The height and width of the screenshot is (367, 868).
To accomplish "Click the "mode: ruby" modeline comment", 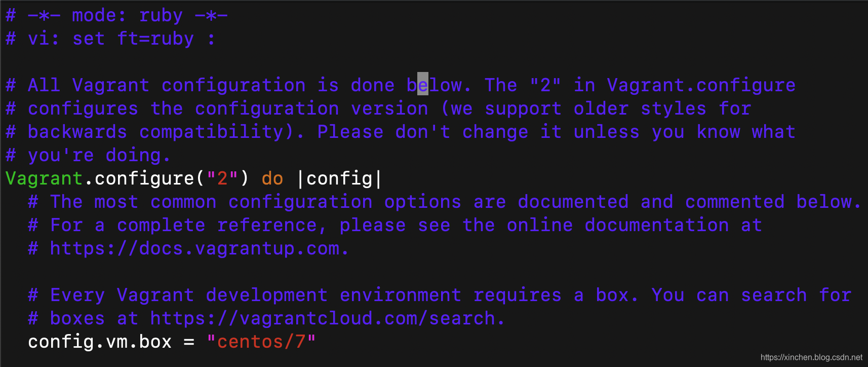I will tap(127, 15).
